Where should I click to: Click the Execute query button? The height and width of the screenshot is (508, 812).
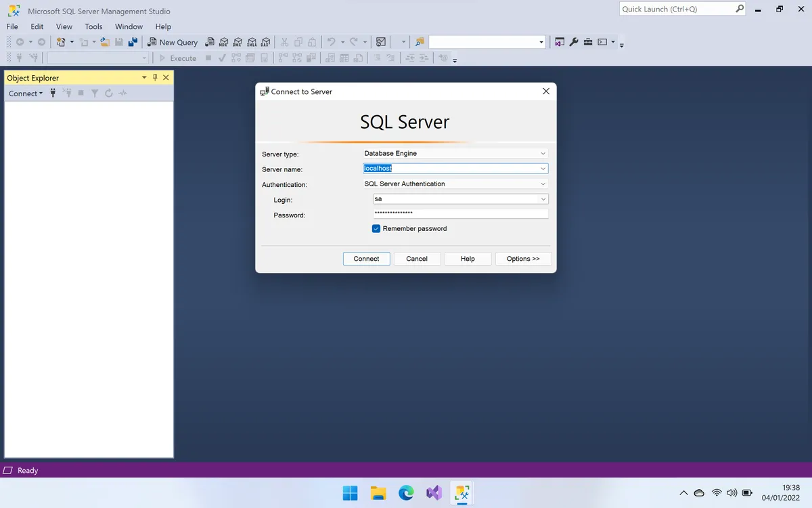pyautogui.click(x=177, y=58)
